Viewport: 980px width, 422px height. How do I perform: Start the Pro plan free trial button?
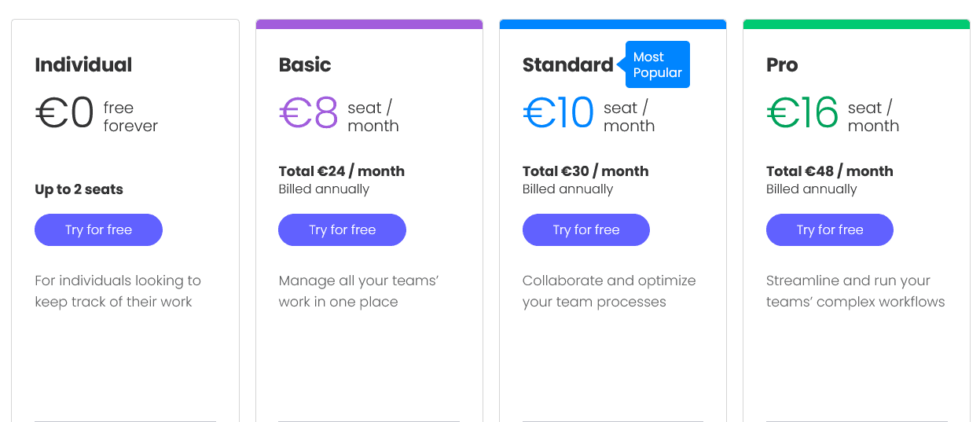[x=829, y=230]
